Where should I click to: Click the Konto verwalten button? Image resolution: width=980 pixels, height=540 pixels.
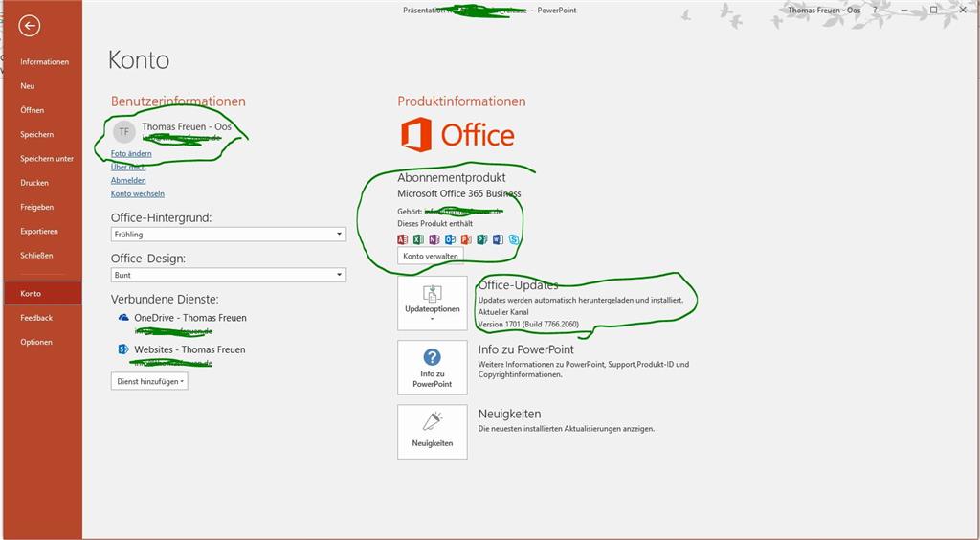tap(431, 256)
